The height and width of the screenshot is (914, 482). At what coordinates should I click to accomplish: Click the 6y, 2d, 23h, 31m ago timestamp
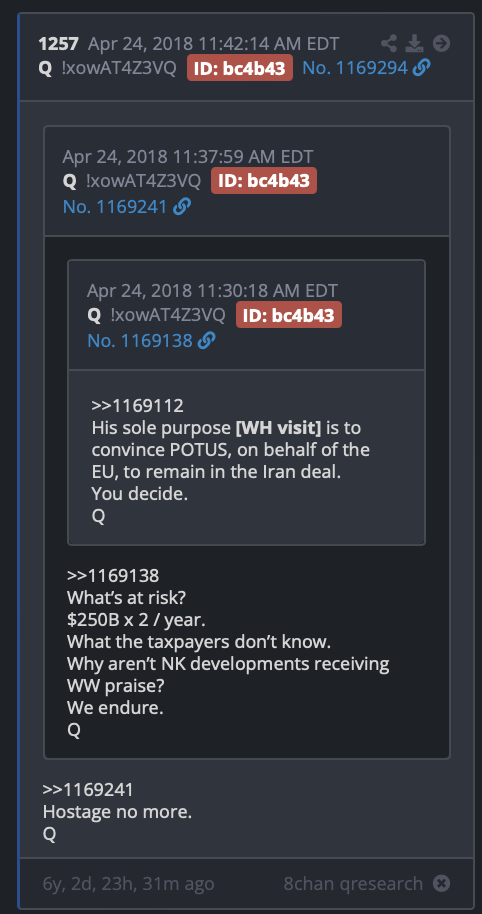pyautogui.click(x=128, y=884)
